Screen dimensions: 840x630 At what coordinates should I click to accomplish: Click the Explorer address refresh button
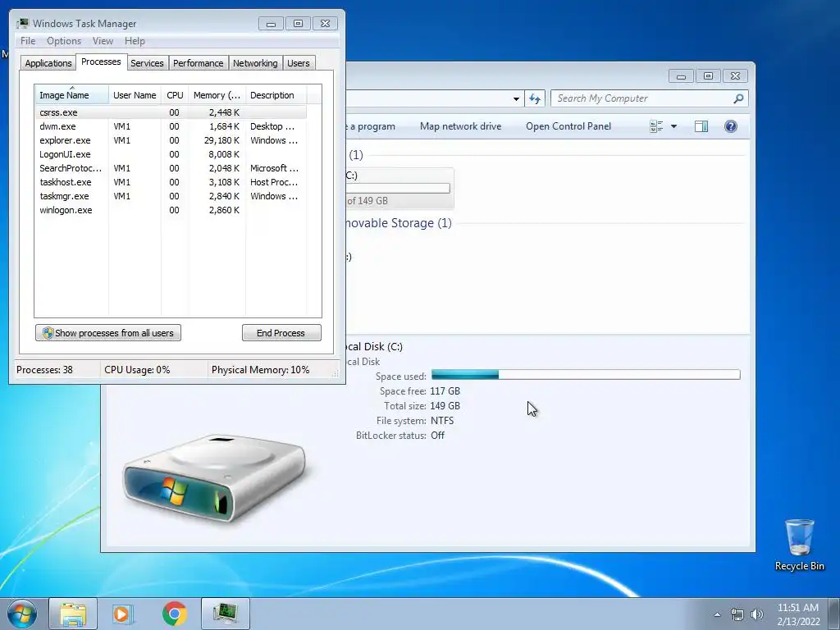click(x=535, y=98)
